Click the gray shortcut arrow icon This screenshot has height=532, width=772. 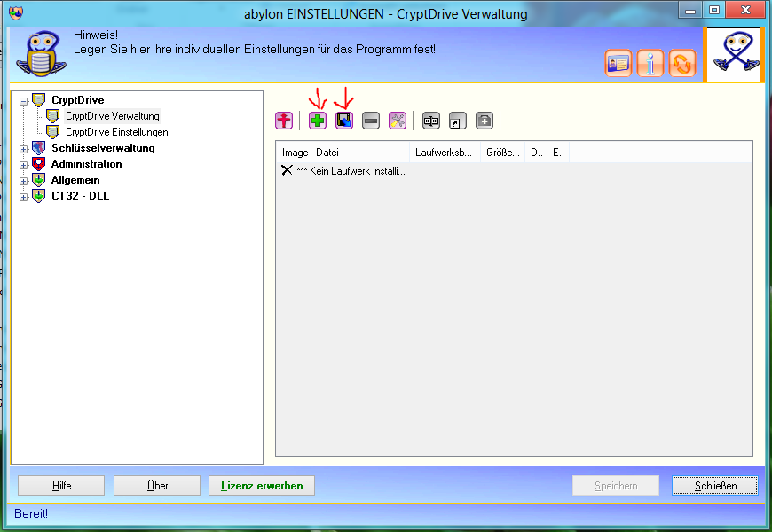click(x=458, y=121)
